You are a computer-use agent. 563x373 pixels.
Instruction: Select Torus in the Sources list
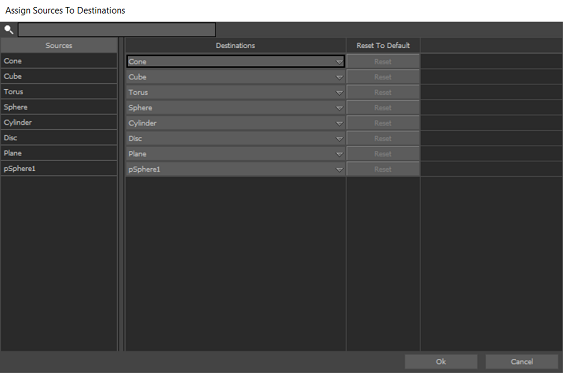tap(59, 92)
